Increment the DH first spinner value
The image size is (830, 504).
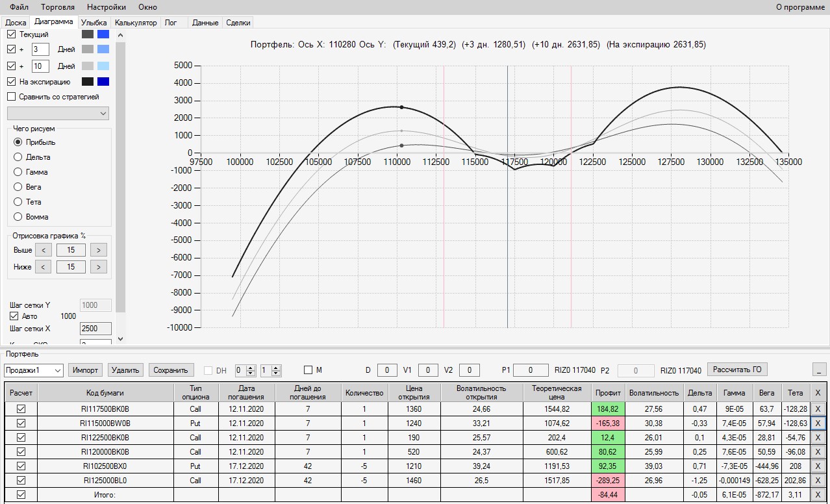tap(251, 368)
